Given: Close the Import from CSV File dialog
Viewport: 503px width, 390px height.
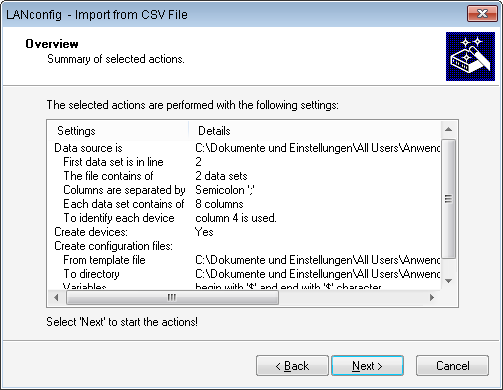Looking at the screenshot, I should coord(482,14).
